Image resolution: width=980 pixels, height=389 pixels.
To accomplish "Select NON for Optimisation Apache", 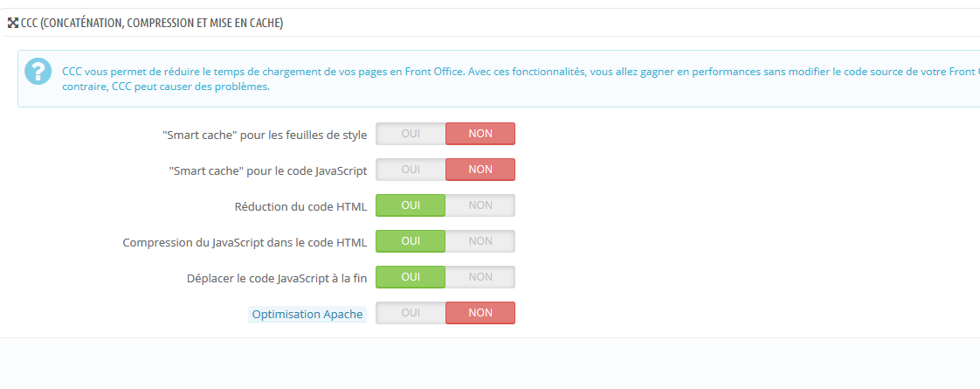I will tap(480, 313).
